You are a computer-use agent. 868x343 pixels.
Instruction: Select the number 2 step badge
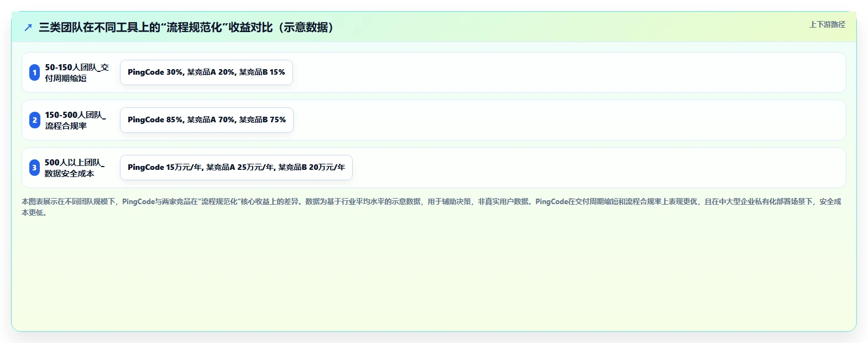click(x=34, y=120)
